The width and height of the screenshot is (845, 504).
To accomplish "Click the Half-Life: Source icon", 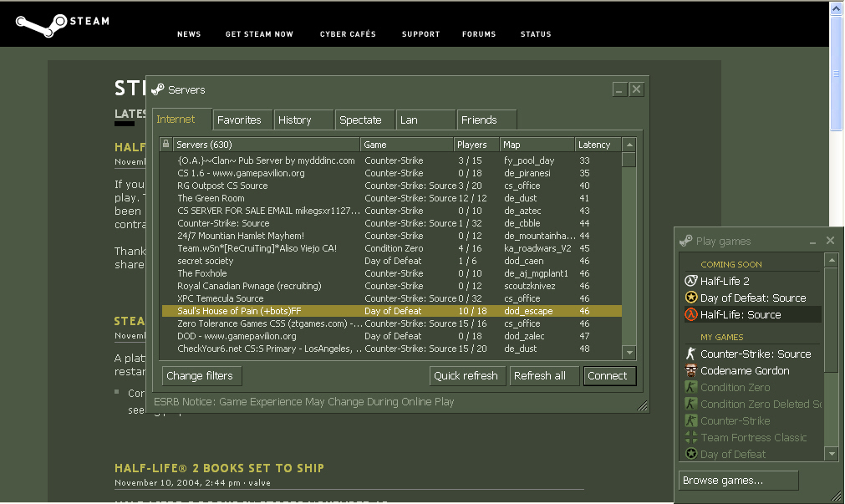I will (690, 315).
